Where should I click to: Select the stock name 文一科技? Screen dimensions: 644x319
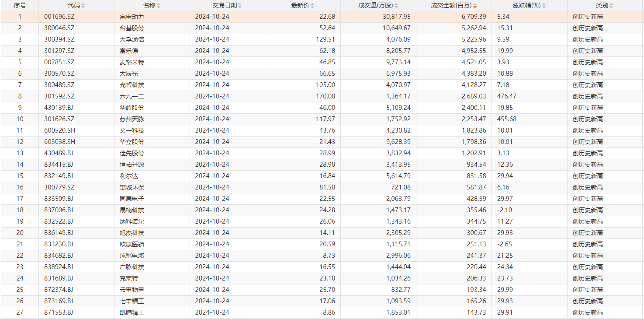[x=132, y=130]
